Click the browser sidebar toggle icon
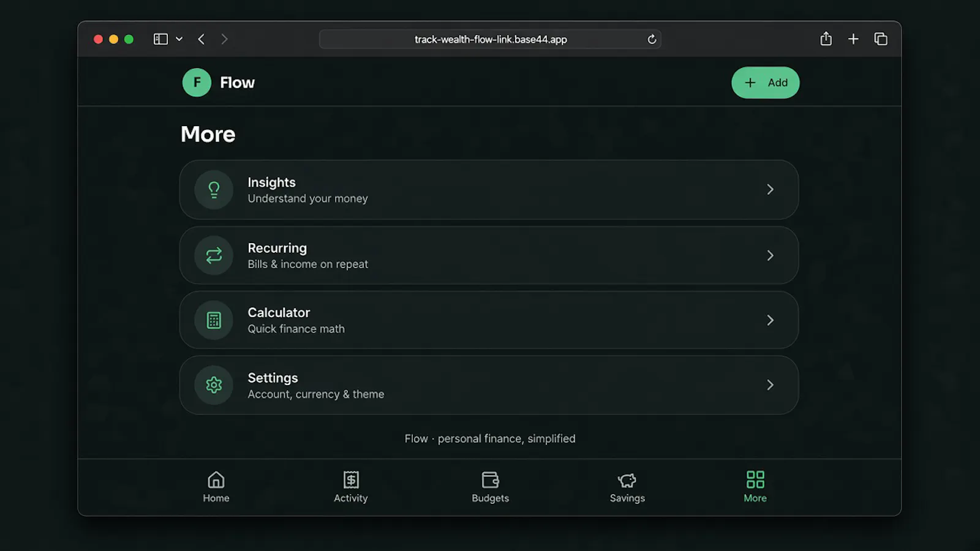Screen dimensions: 980x551 160,39
